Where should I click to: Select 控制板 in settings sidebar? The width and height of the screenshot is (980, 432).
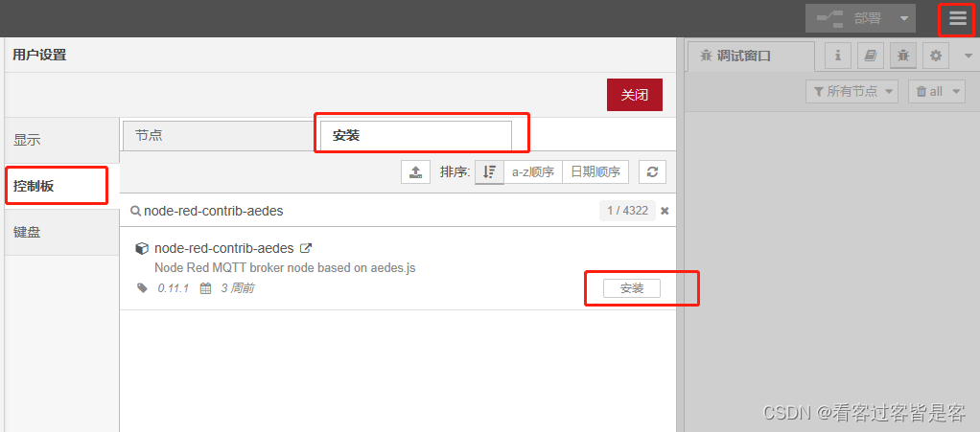coord(62,186)
